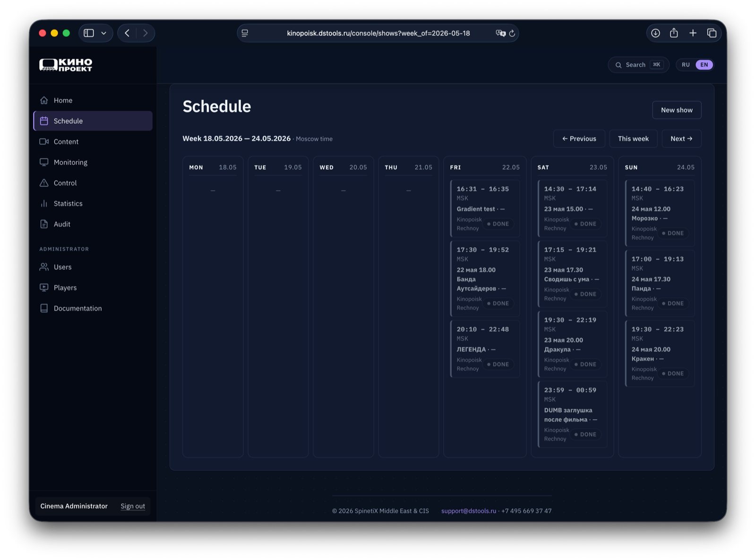
Task: Click the Control warning triangle icon
Action: pyautogui.click(x=44, y=183)
